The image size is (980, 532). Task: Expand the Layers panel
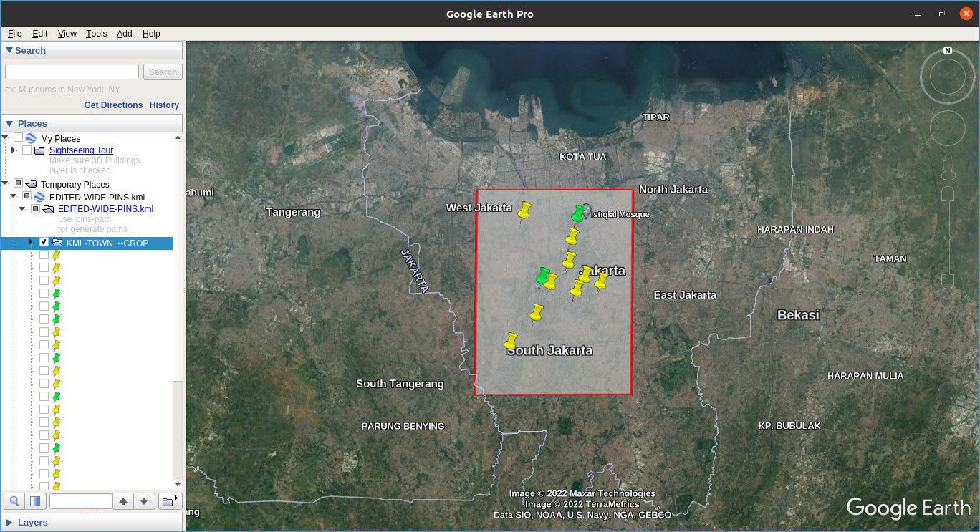click(9, 523)
